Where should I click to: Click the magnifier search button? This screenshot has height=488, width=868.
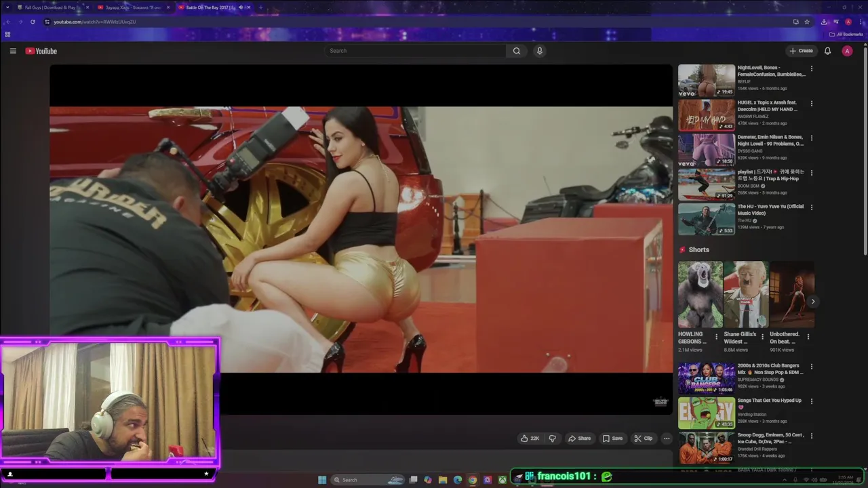517,51
